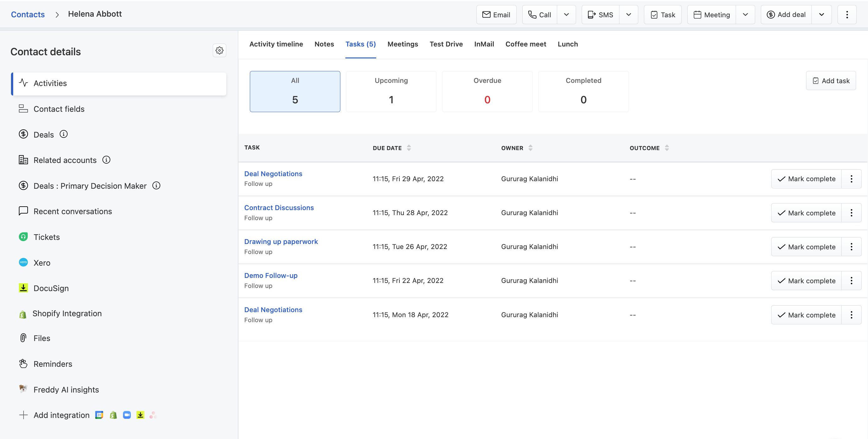
Task: Open the Meeting dropdown arrow
Action: click(x=745, y=14)
